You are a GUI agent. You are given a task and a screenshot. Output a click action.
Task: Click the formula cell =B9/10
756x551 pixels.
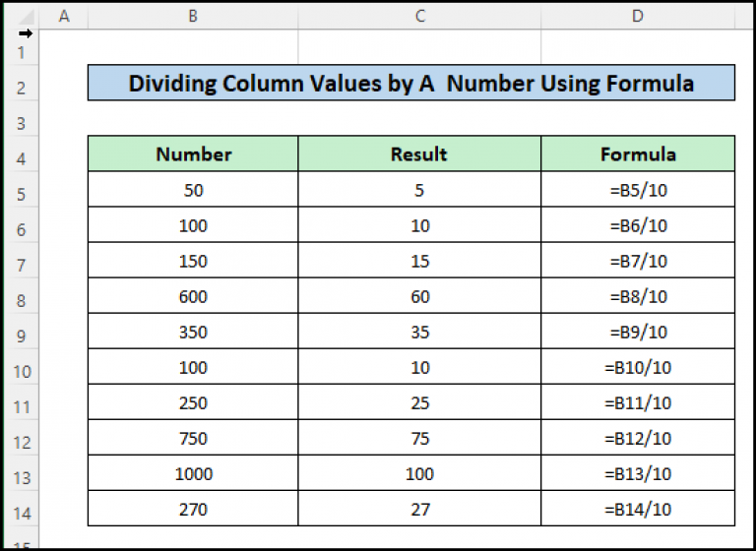click(638, 332)
